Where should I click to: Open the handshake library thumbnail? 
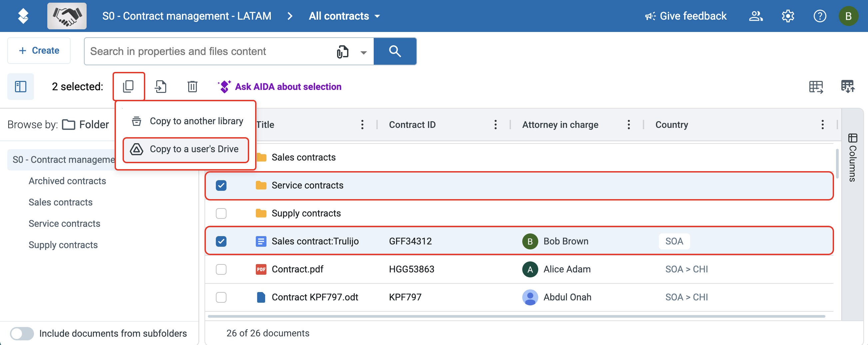coord(67,16)
